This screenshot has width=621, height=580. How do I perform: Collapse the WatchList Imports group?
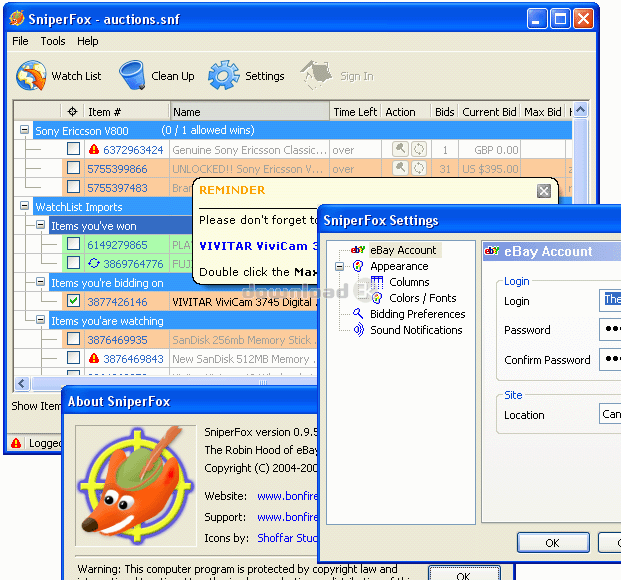point(25,206)
